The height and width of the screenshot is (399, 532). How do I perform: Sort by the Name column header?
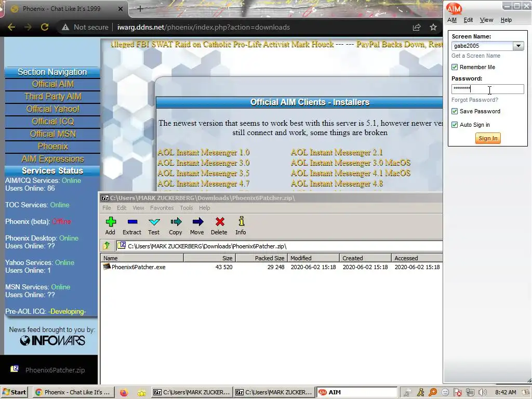[142, 258]
